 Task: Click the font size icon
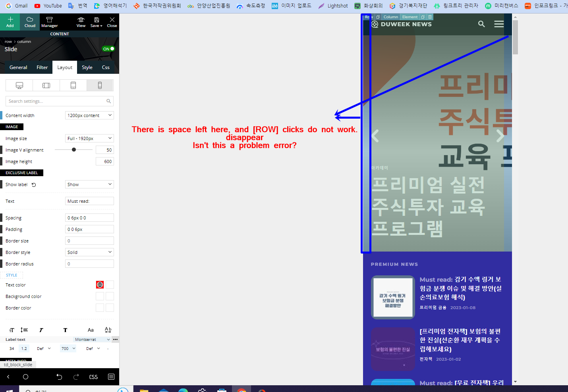(12, 330)
